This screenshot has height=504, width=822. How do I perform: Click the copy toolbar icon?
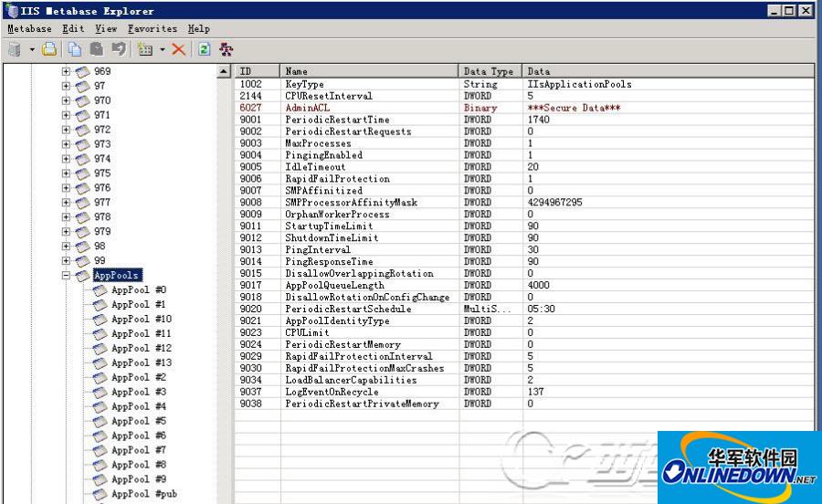75,49
